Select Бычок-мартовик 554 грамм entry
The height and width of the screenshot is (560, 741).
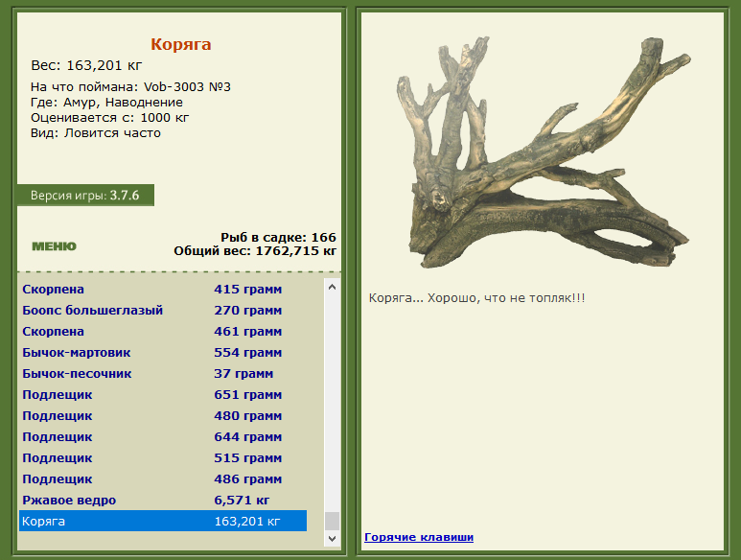163,353
